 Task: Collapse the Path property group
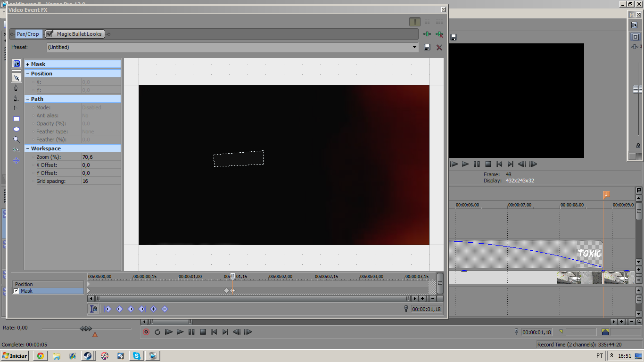pyautogui.click(x=28, y=99)
